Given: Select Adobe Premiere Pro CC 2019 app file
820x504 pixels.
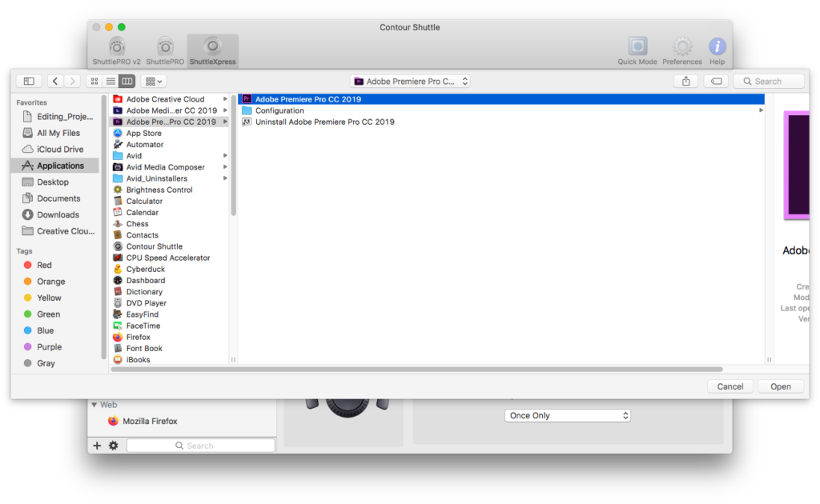Looking at the screenshot, I should 501,98.
